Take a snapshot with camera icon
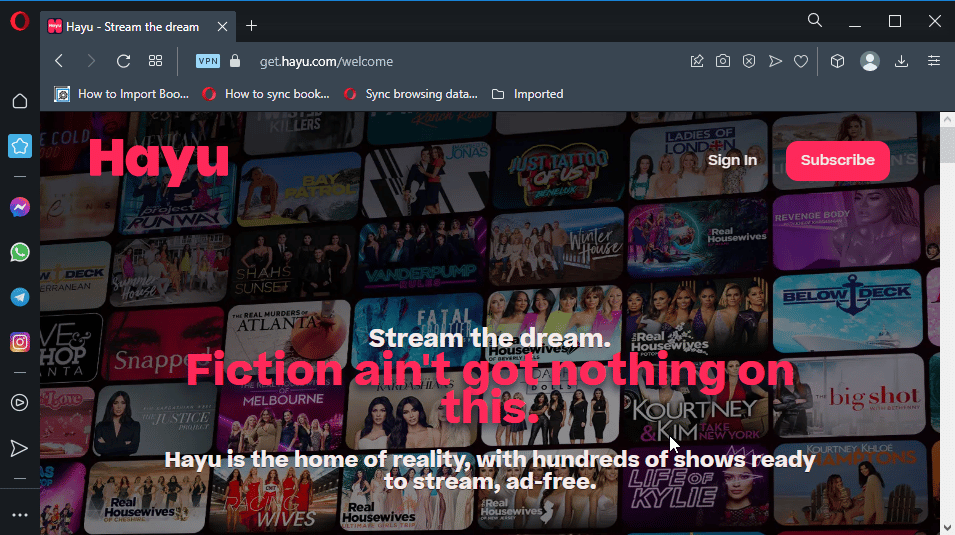The height and width of the screenshot is (535, 955). pyautogui.click(x=723, y=61)
